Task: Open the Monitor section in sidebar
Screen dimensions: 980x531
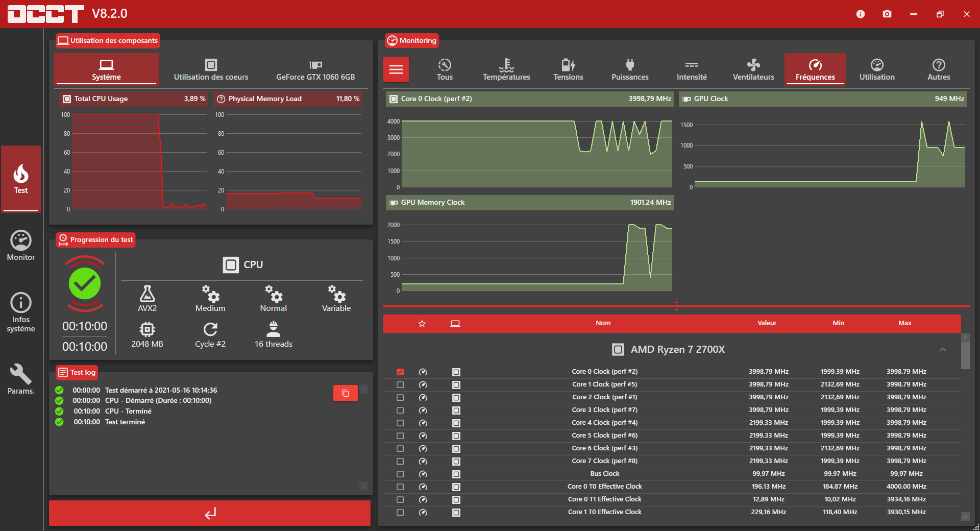Action: [x=21, y=246]
